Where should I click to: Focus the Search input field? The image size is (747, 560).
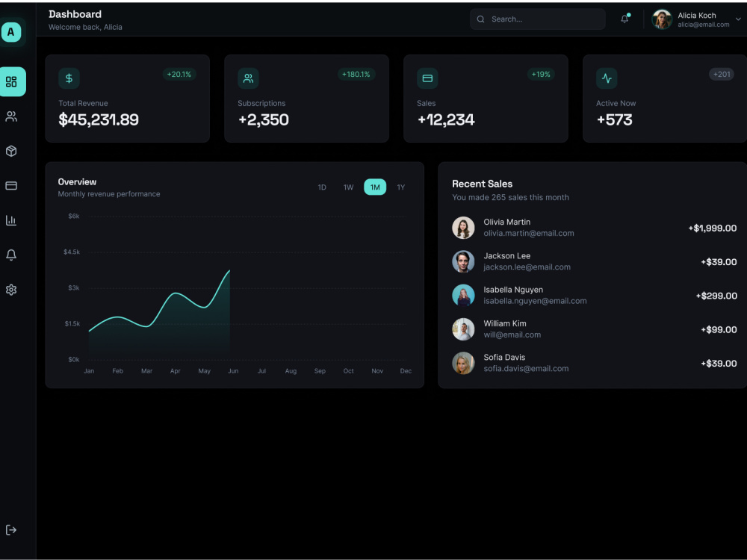coord(537,19)
